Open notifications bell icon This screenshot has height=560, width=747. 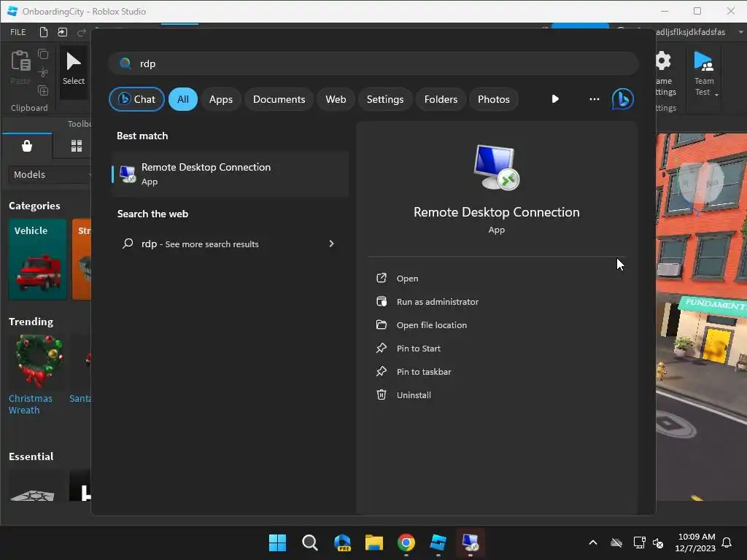[x=727, y=542]
